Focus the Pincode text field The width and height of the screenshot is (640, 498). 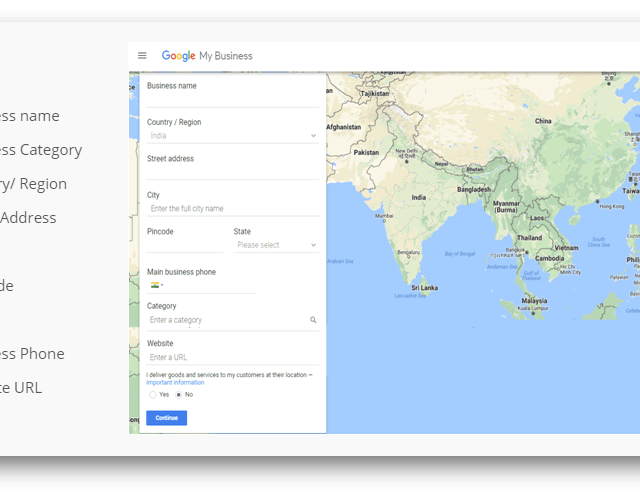point(185,245)
